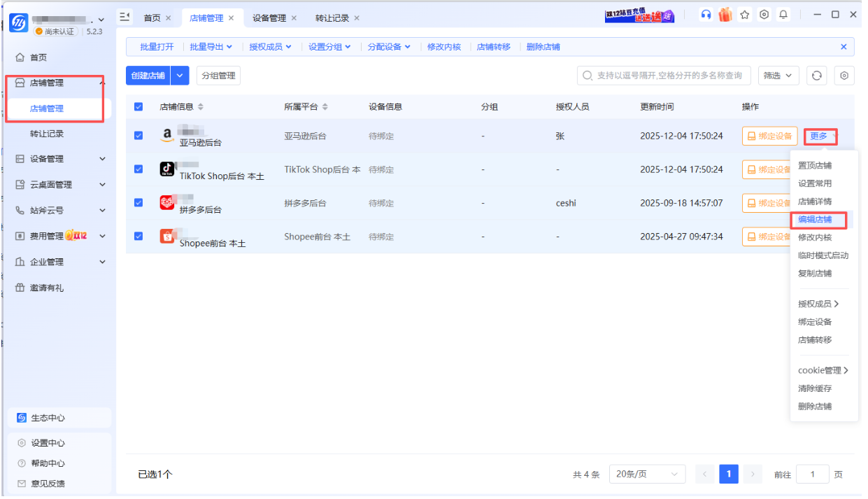Collapse sidebar using the top-left toggle icon
Viewport: 868px width, 499px height.
coord(125,17)
